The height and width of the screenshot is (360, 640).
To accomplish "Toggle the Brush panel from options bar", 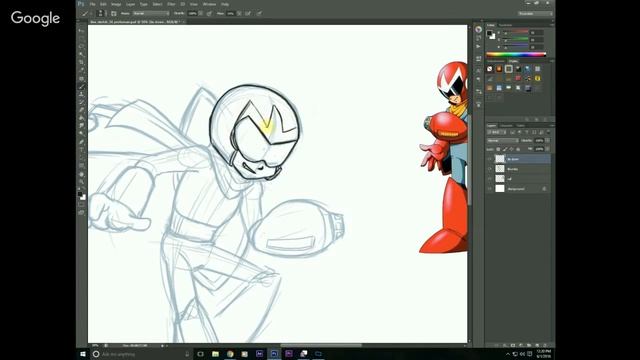I will click(114, 13).
